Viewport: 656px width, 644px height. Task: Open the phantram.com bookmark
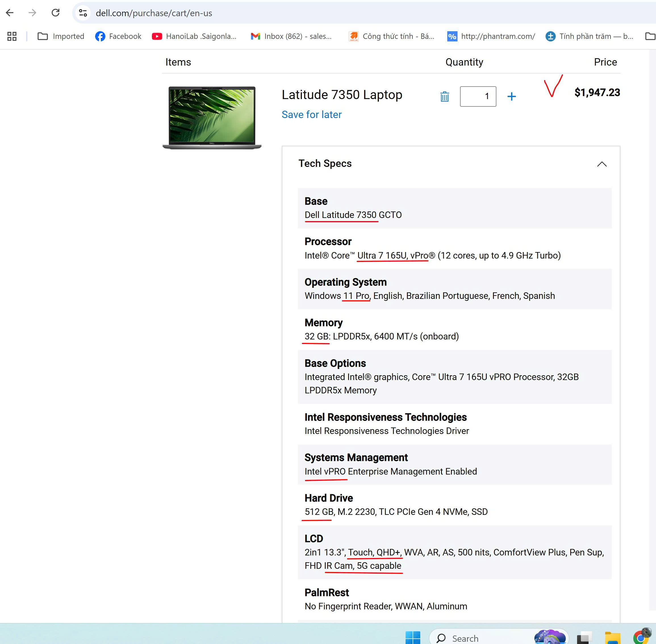pyautogui.click(x=491, y=36)
